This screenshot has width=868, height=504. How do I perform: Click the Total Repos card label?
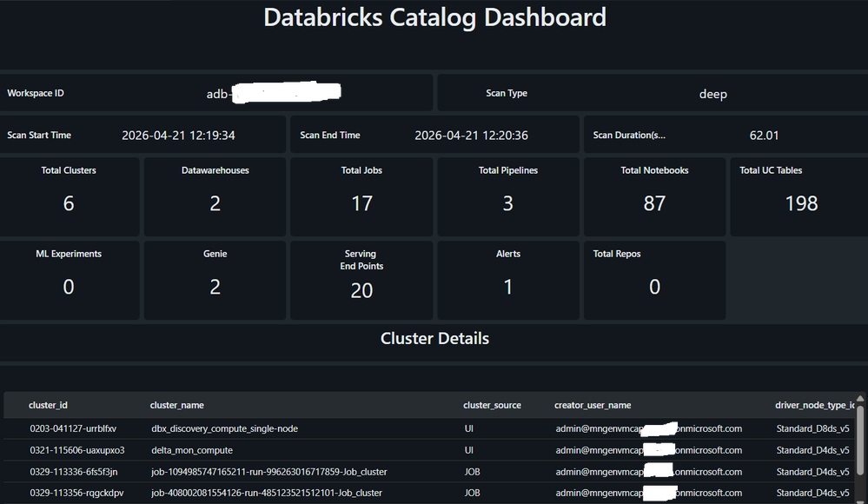tap(617, 254)
